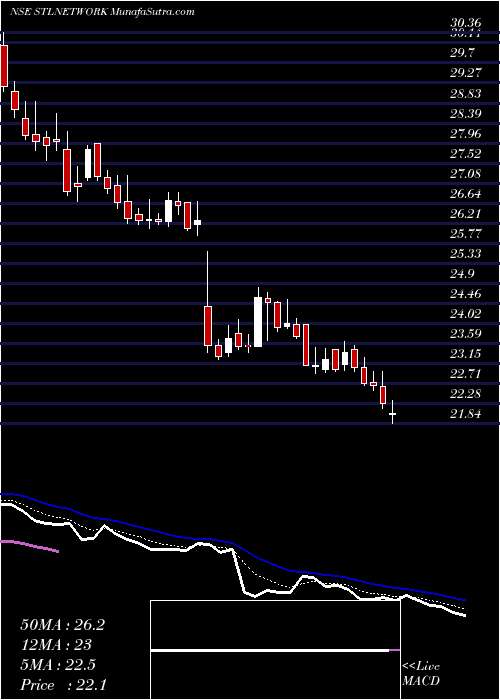Click the 24.46 axis value
This screenshot has width=500, height=700.
(466, 294)
